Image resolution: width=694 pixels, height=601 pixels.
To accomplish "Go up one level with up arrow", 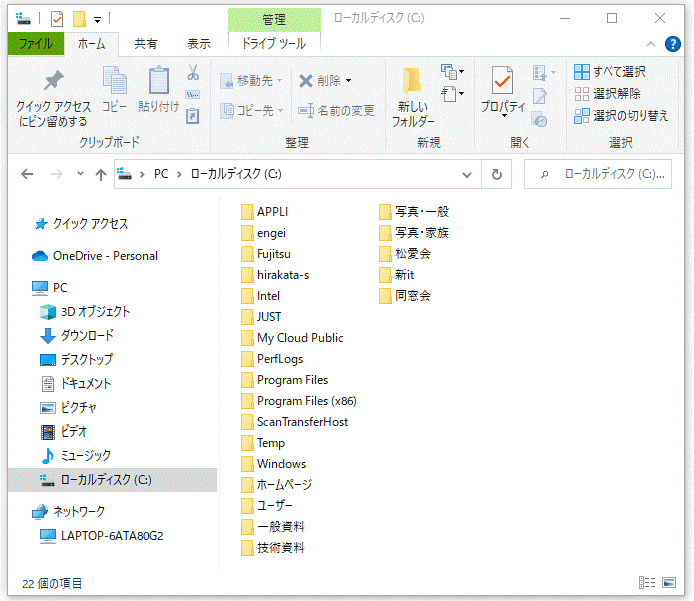I will pyautogui.click(x=100, y=174).
